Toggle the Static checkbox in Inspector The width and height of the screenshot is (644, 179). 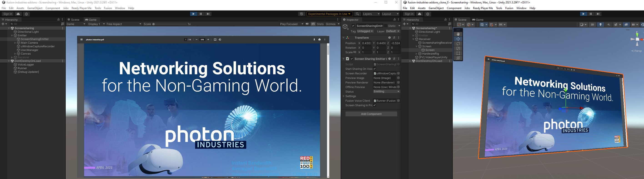click(x=385, y=26)
